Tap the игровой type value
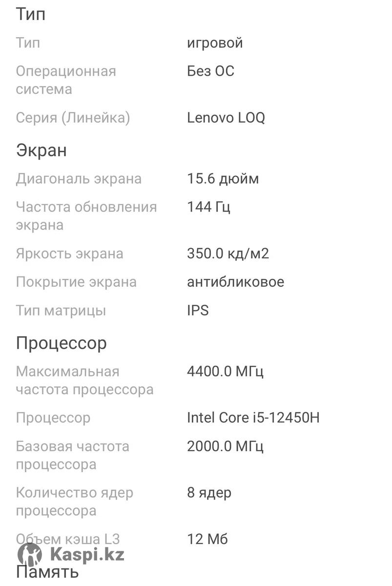This screenshot has height=586, width=392. (x=215, y=43)
